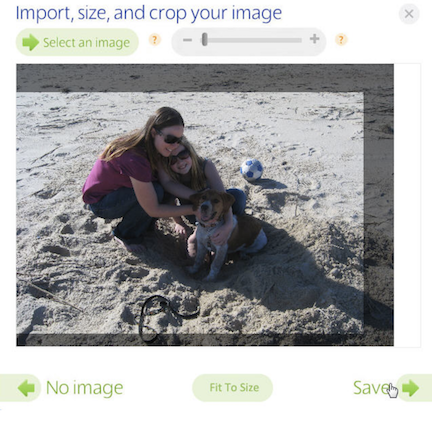Click empty white strip right of photo
The height and width of the screenshot is (423, 432).
(407, 205)
